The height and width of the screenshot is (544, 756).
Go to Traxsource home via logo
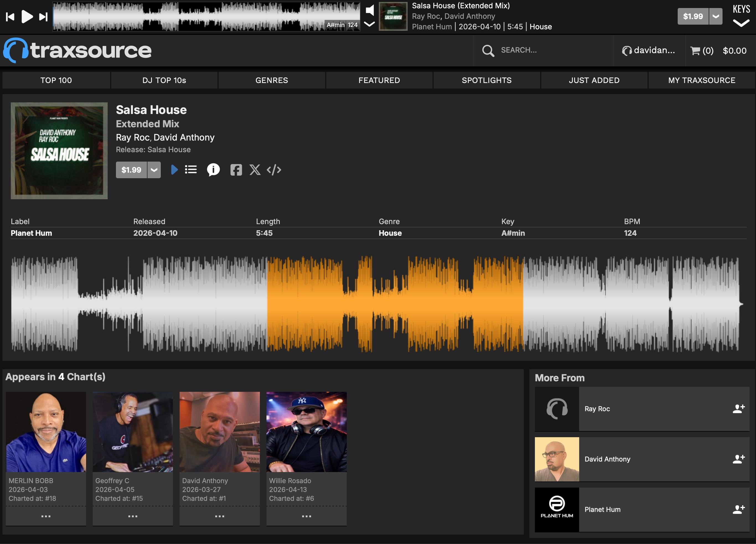point(77,50)
